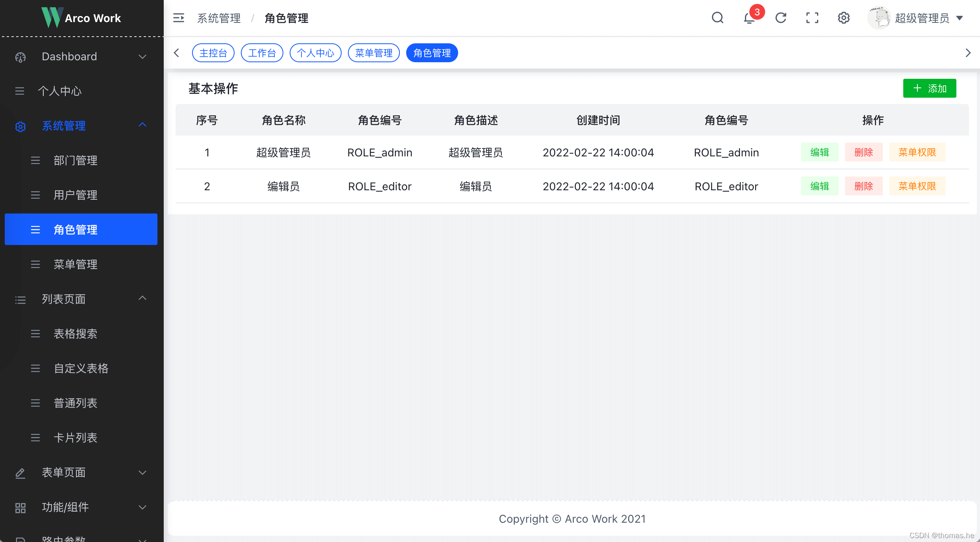Open 菜单权限 for the 超级管理员 role
This screenshot has height=542, width=980.
click(917, 152)
